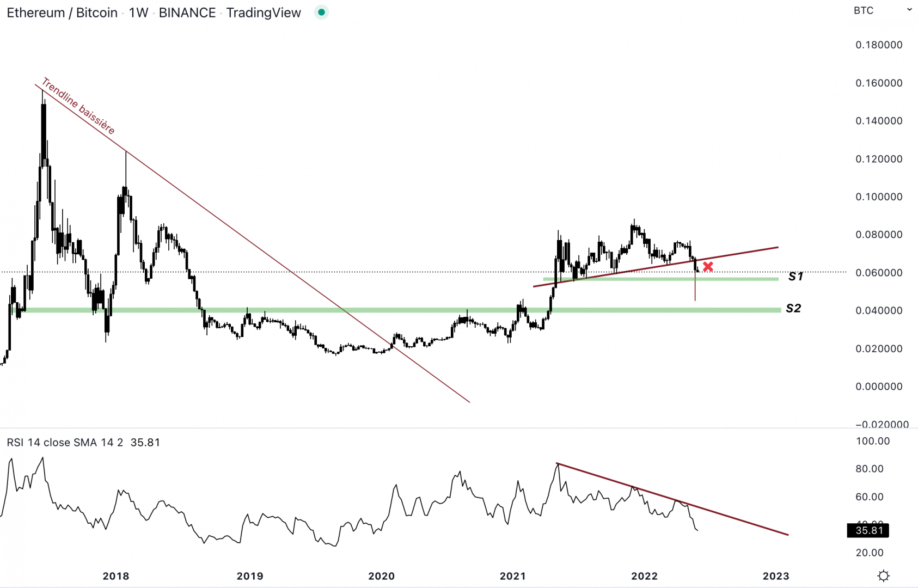This screenshot has width=918, height=588.
Task: Click the green market status dot
Action: (321, 13)
